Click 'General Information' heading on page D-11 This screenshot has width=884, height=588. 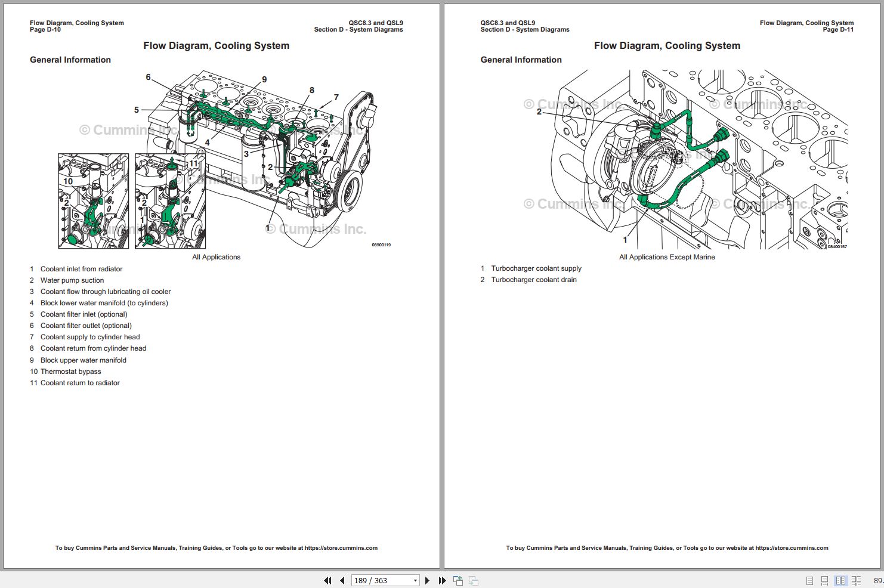coord(521,60)
